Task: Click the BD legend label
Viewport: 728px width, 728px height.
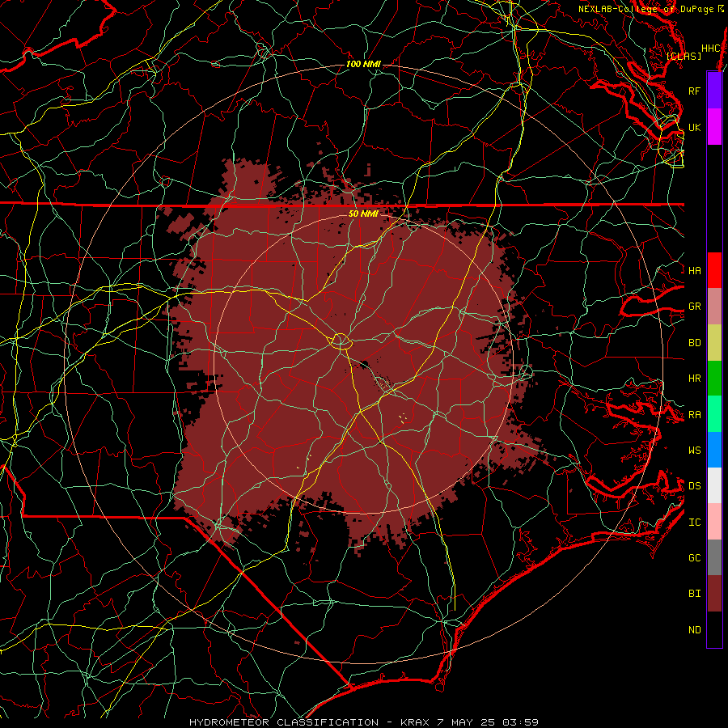Action: [695, 343]
